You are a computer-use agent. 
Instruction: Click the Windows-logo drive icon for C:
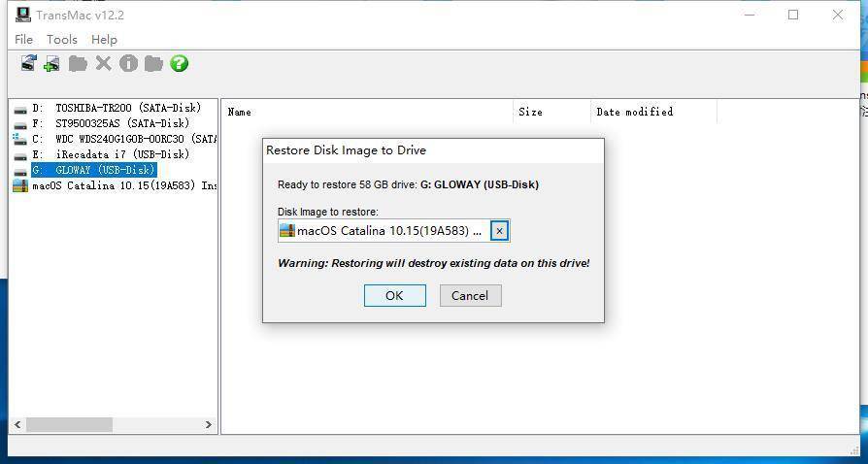[x=20, y=139]
